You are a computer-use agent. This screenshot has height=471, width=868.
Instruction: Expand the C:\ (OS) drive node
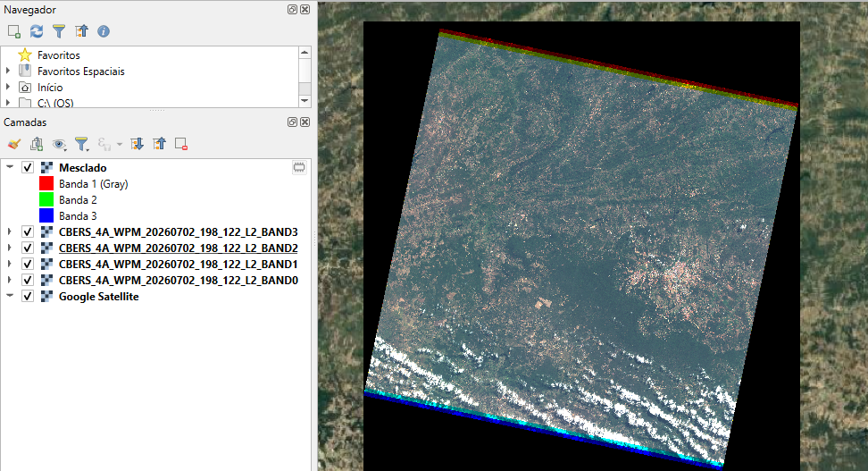coord(8,103)
